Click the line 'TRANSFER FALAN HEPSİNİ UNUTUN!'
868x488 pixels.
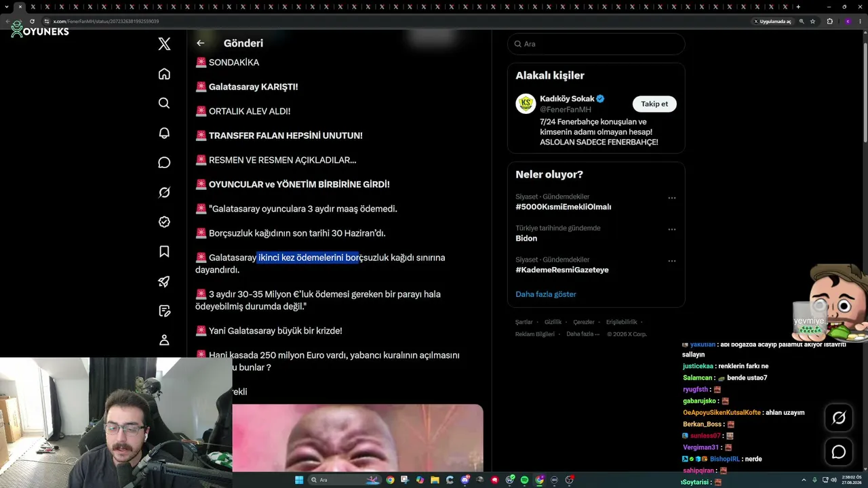(x=285, y=136)
